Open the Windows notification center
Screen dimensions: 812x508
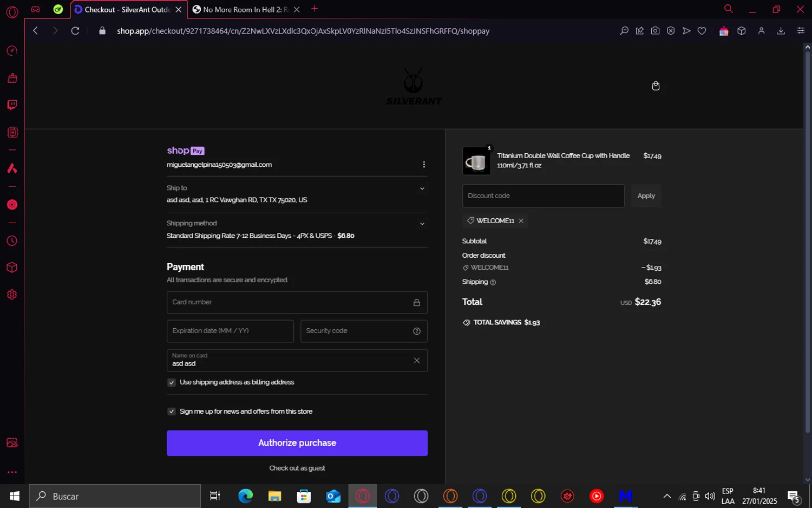tap(794, 497)
